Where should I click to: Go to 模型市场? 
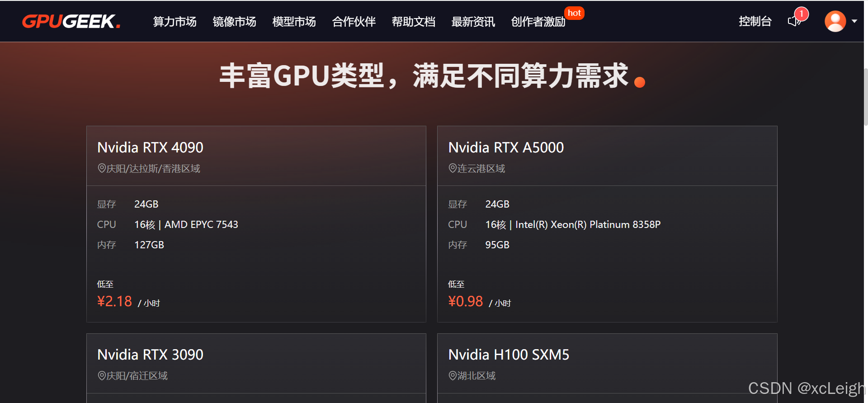[294, 22]
